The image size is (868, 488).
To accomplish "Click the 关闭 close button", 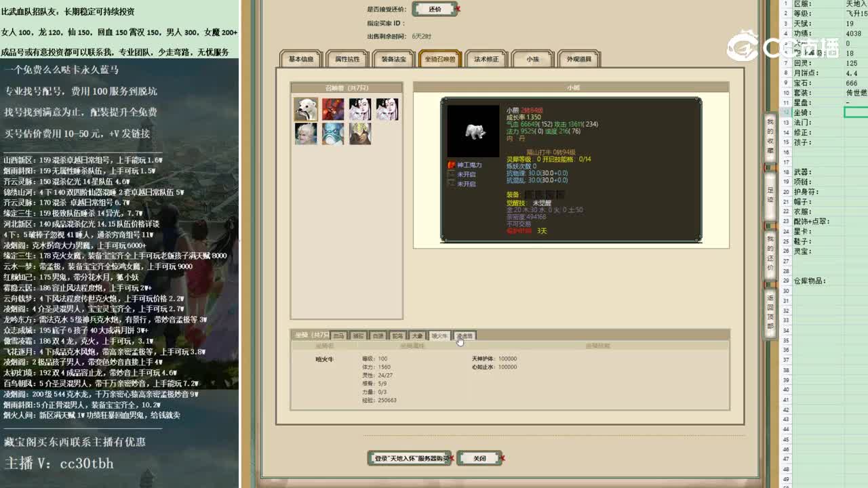I will (x=479, y=458).
